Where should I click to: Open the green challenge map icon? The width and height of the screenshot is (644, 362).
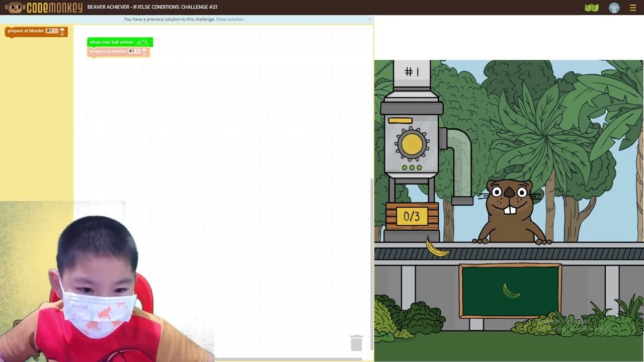pyautogui.click(x=592, y=8)
